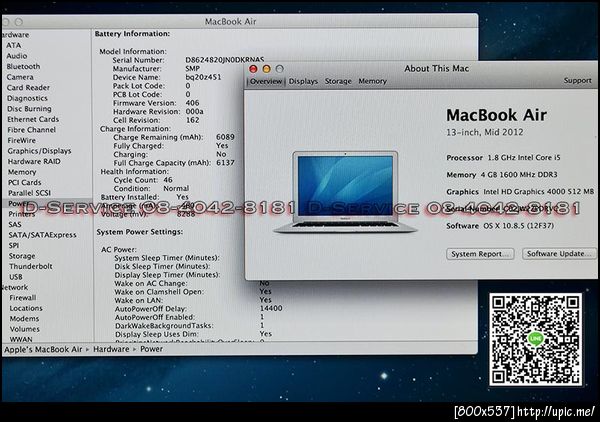Screen dimensions: 600x422
Task: Click the Support link in About This Mac
Action: point(577,80)
